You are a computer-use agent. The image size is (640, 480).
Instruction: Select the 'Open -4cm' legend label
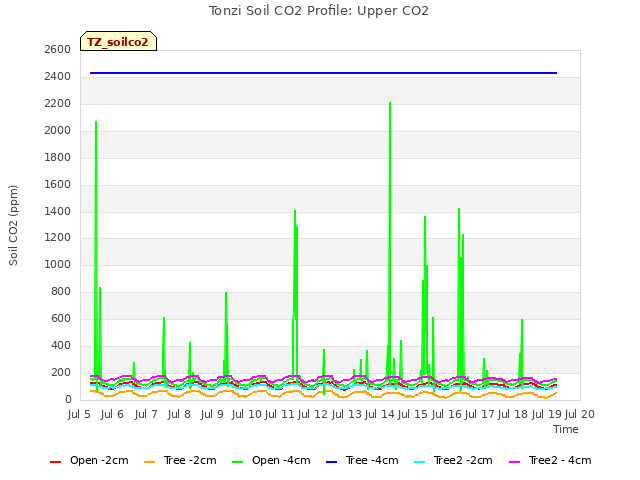(x=281, y=460)
